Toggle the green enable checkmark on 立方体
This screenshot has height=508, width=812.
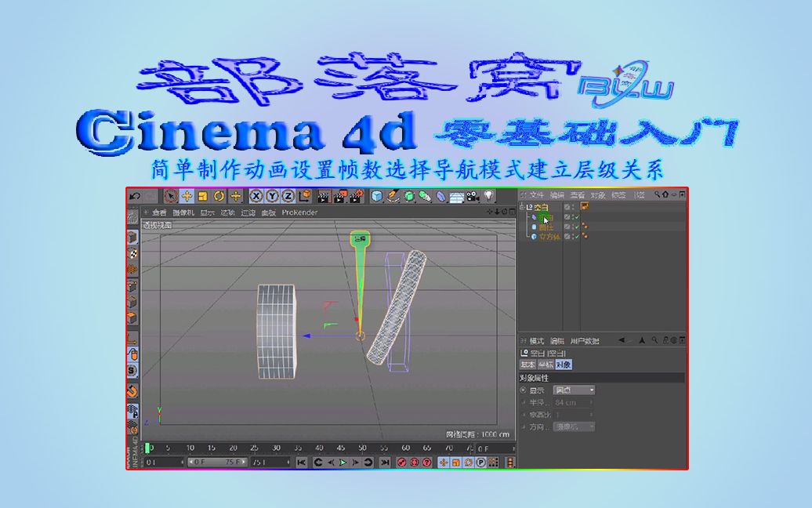coord(577,235)
